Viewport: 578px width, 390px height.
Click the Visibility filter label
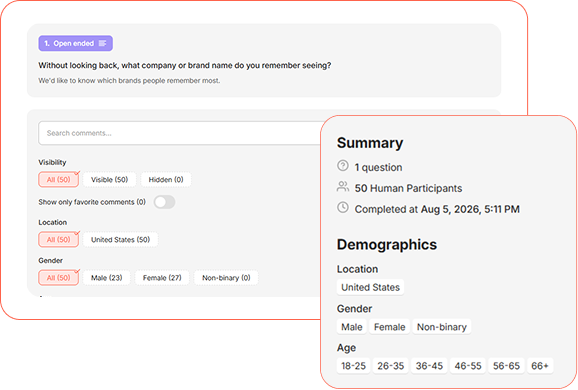coord(52,163)
